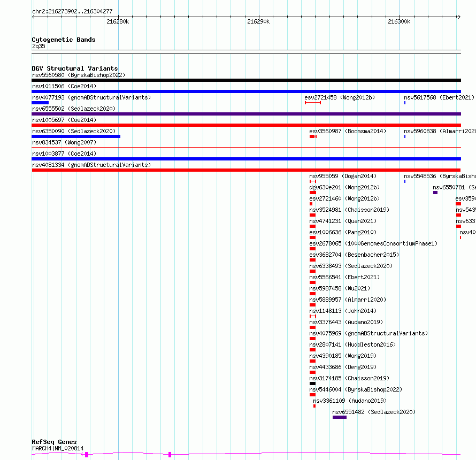Image resolution: width=476 pixels, height=460 pixels.
Task: Click the nsv4077193 (gnomADStructuralVariants) label
Action: click(91, 97)
